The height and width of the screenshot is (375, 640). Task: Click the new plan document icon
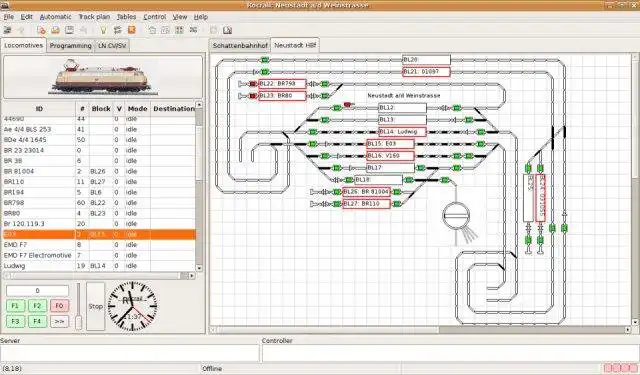coord(41,30)
